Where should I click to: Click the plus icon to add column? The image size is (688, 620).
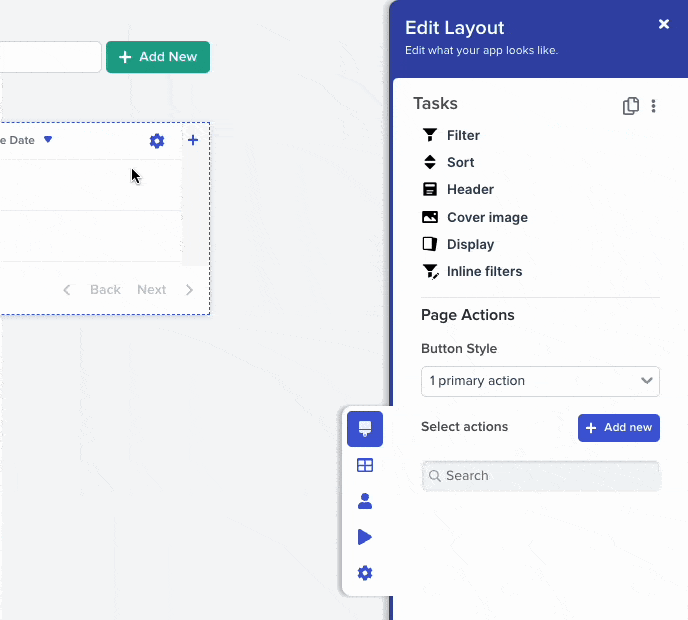point(193,140)
